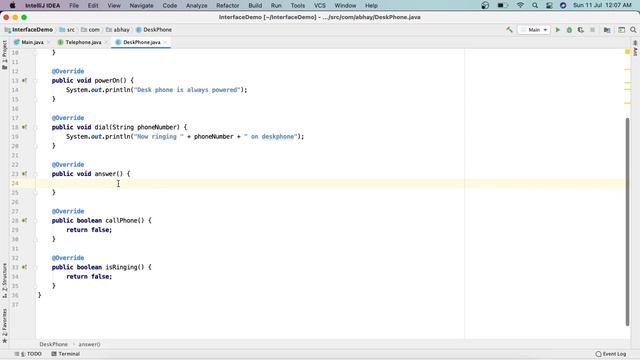The image size is (640, 360).
Task: Click the @Override annotation above isRinging
Action: point(68,258)
